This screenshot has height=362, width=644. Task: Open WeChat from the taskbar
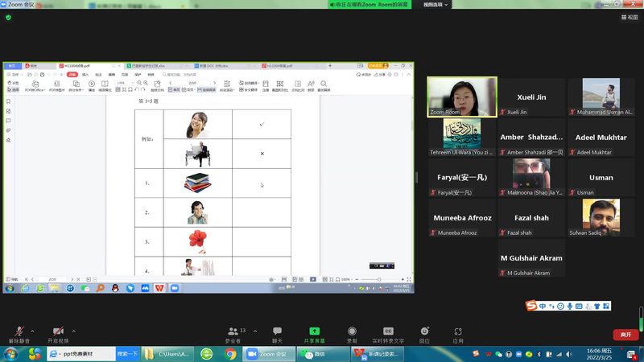click(324, 354)
